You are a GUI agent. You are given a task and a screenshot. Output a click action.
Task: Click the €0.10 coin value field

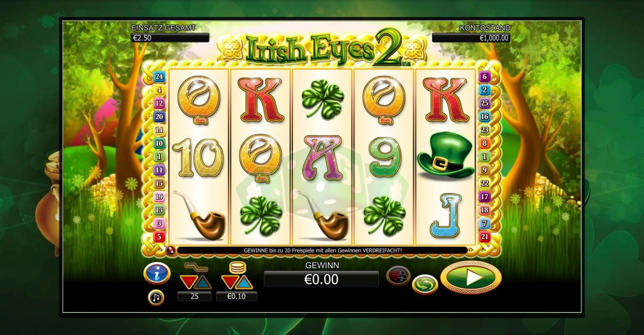pyautogui.click(x=236, y=296)
